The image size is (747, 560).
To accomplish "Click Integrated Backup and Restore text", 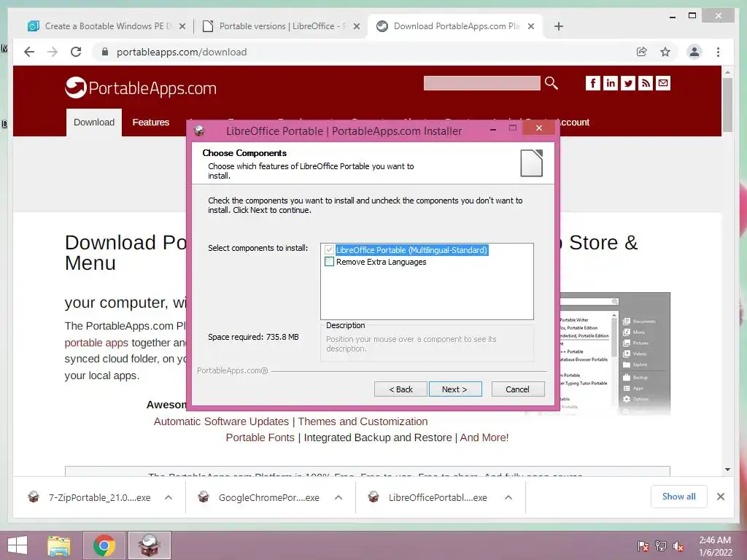I will click(378, 437).
